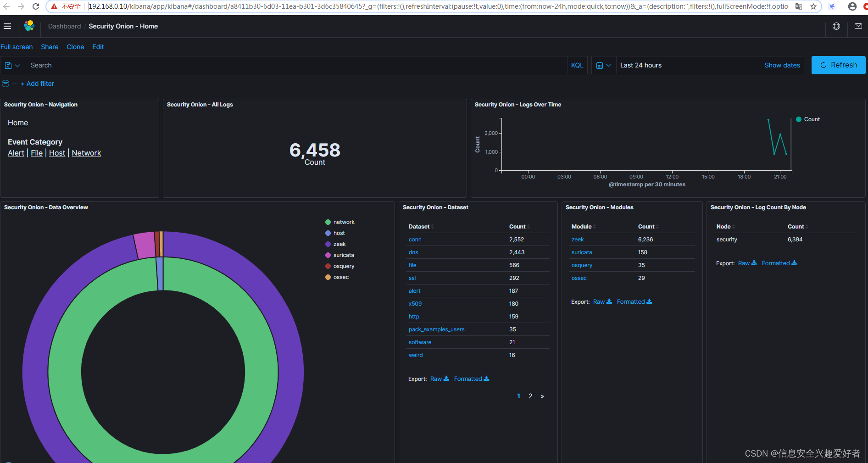Click the Refresh button
The image size is (868, 463).
click(838, 65)
